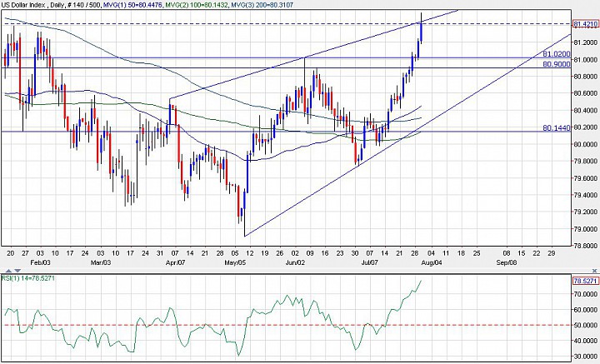Click the up triangle above RSI panel
The image size is (600, 364).
(x=8, y=271)
